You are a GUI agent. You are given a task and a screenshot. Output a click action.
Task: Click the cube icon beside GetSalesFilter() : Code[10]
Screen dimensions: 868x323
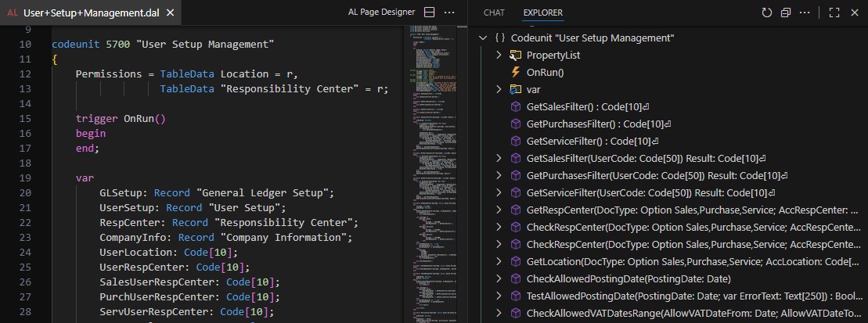click(515, 107)
